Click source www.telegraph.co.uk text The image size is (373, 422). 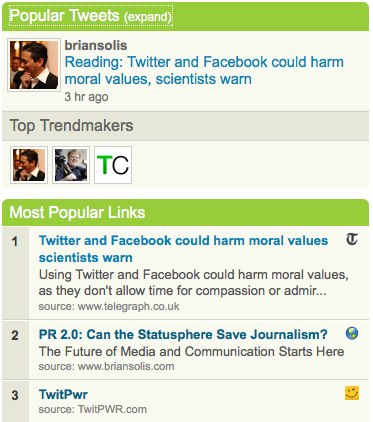click(109, 306)
